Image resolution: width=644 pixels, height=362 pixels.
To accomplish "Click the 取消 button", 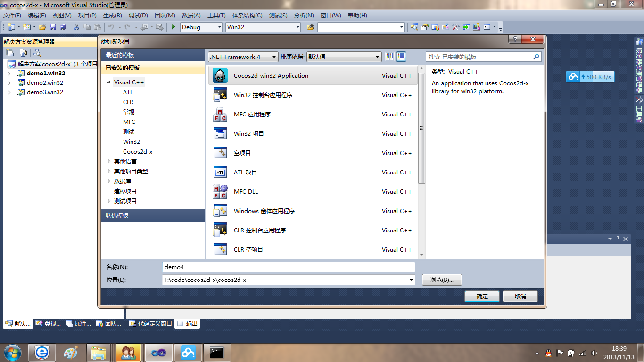I will click(x=520, y=296).
